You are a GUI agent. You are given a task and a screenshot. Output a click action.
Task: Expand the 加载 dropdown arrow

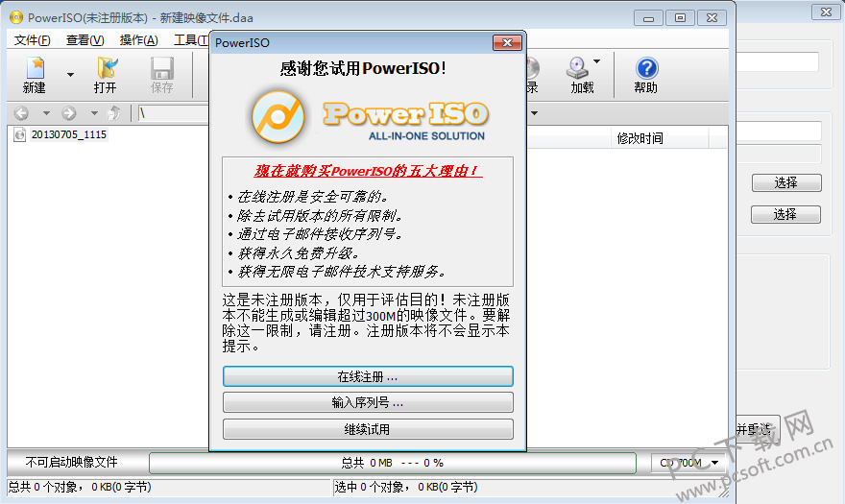597,61
